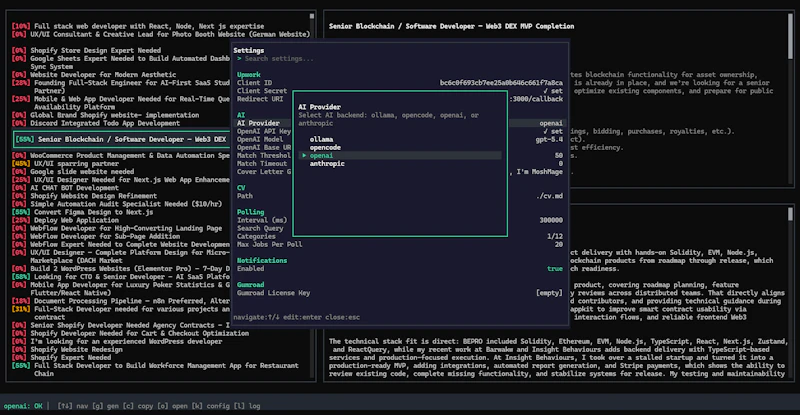This screenshot has width=800, height=415.
Task: Open job UX/UI sparring partner
Action: click(x=65, y=164)
